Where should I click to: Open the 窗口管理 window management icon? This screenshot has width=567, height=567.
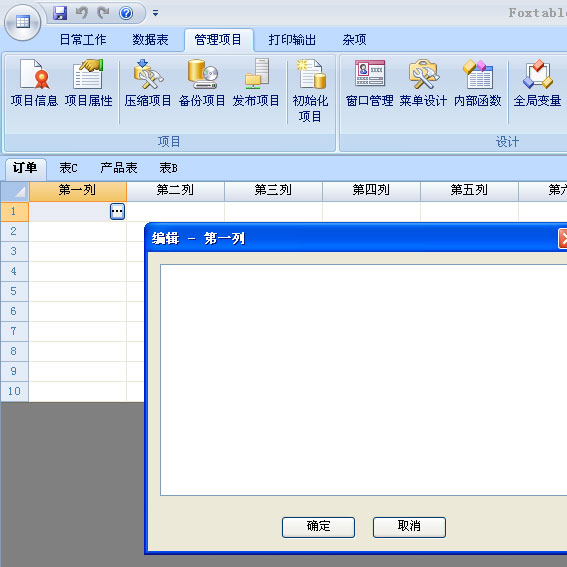tap(370, 83)
